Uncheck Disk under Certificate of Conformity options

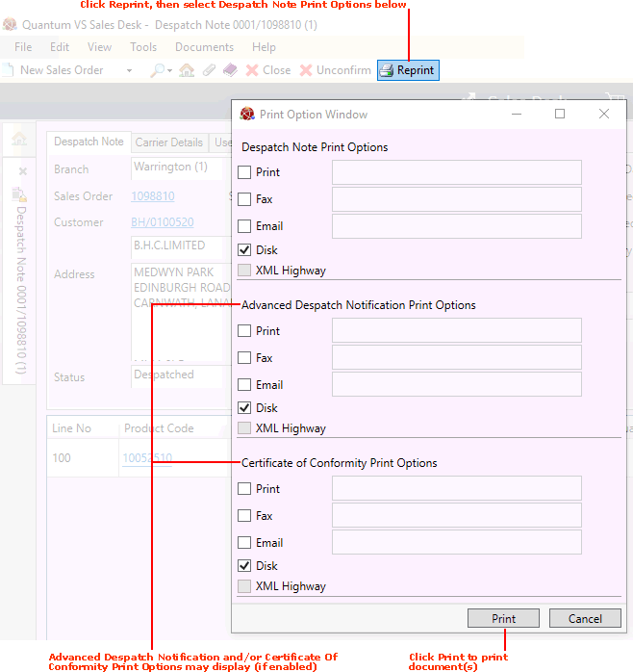pos(244,566)
